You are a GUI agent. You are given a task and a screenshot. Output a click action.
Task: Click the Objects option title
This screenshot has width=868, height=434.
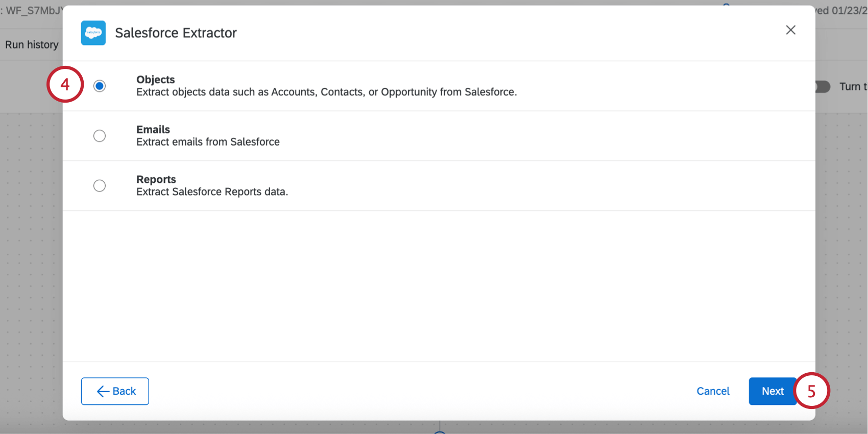pyautogui.click(x=156, y=80)
